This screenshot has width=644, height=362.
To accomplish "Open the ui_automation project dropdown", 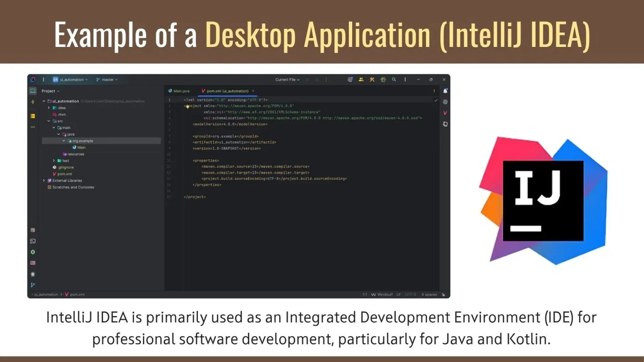I will click(70, 79).
